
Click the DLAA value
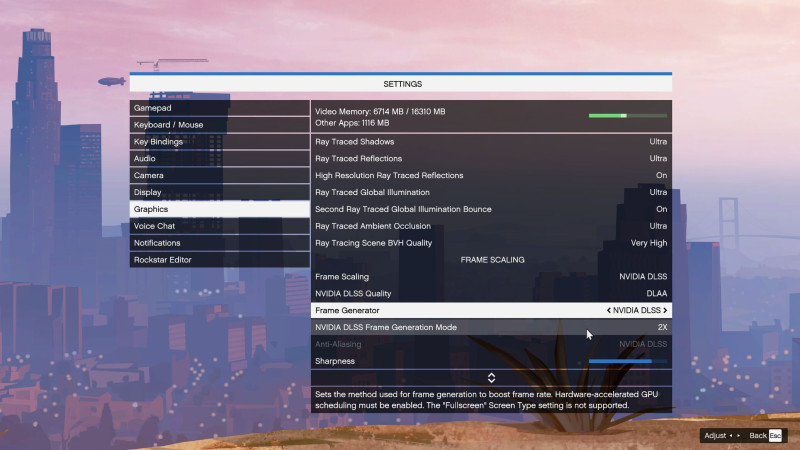[657, 293]
